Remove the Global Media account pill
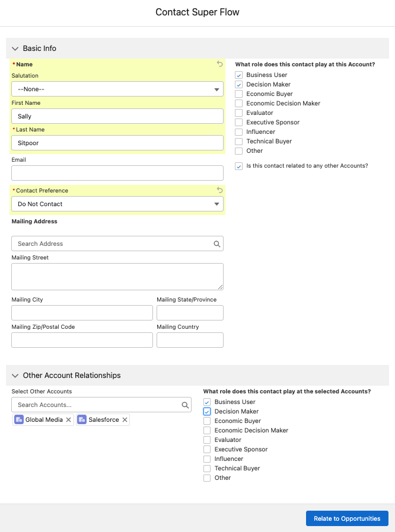The width and height of the screenshot is (395, 532). (69, 419)
